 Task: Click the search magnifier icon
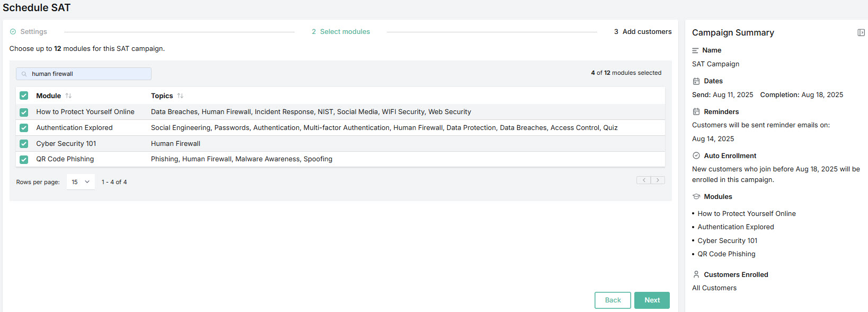click(24, 74)
